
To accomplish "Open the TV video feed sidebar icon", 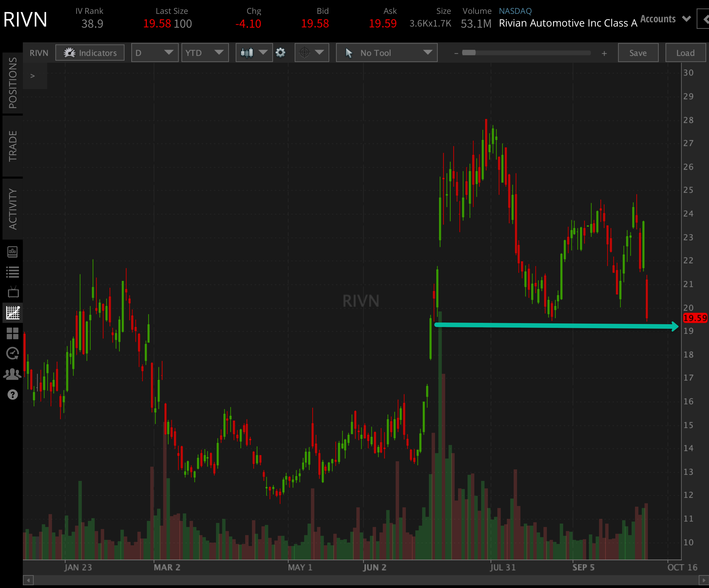I will (13, 292).
